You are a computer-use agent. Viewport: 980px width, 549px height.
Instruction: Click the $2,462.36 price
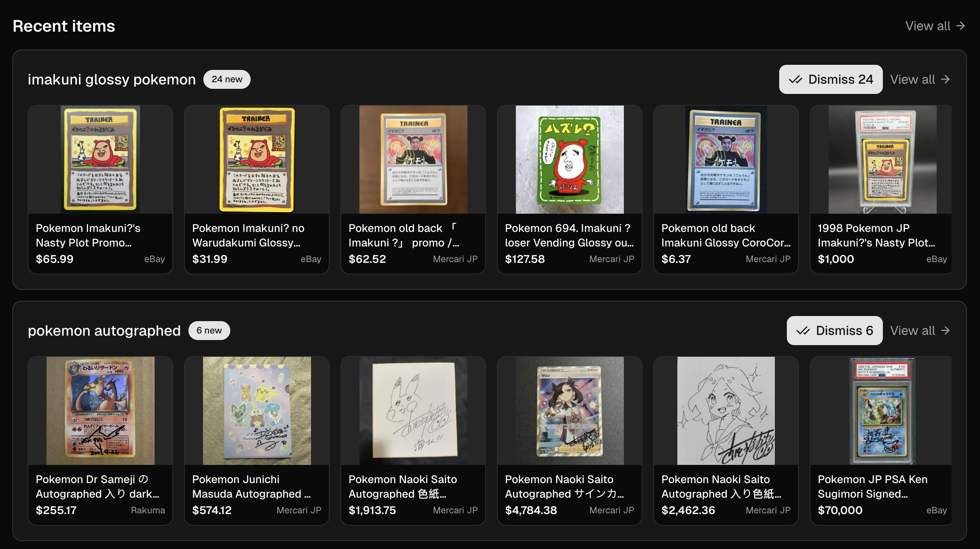pos(688,510)
